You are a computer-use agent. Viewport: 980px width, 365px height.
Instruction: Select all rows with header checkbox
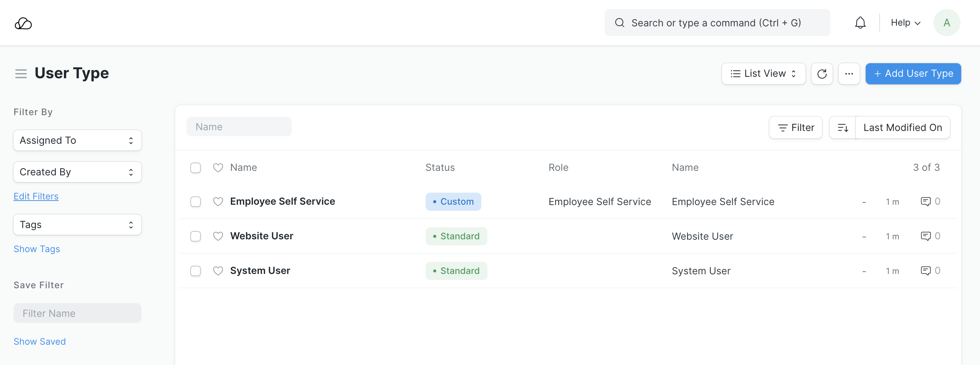196,168
